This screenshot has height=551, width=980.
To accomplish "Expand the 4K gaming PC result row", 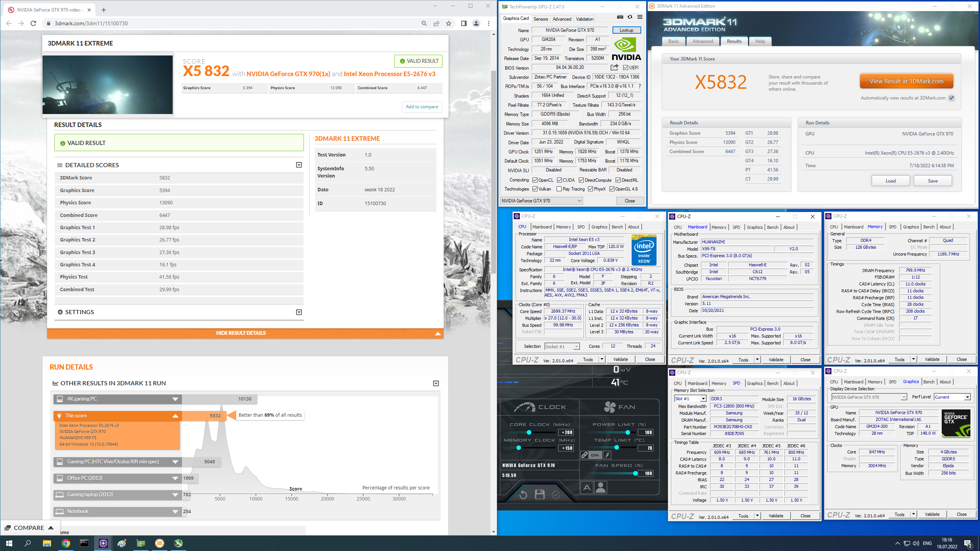I will pos(118,399).
